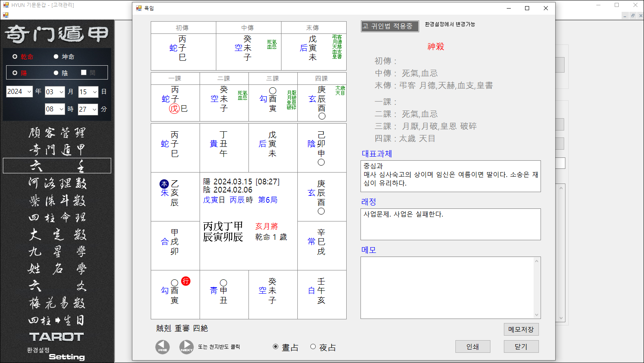Click 메모저장 button

coord(521,329)
